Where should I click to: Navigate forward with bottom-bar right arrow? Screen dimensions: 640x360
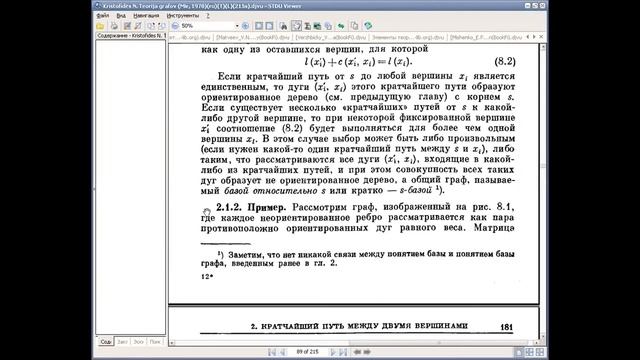point(367,352)
